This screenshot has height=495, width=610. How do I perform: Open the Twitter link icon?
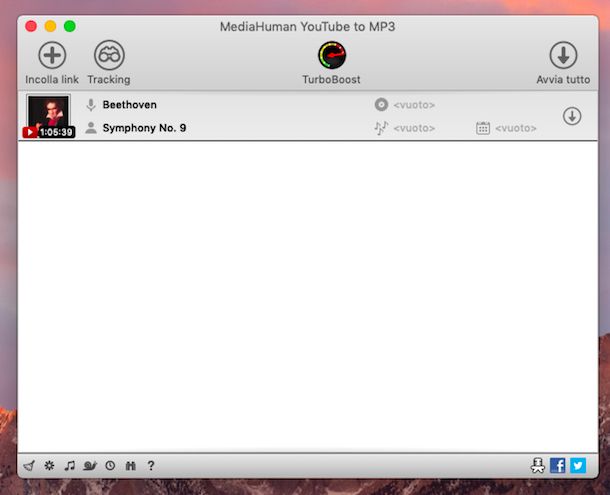578,465
